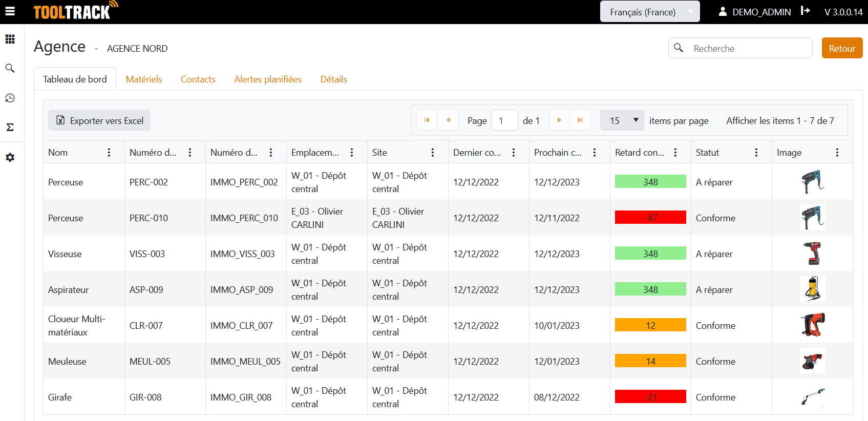Click the ASP-009 cell

(165, 289)
